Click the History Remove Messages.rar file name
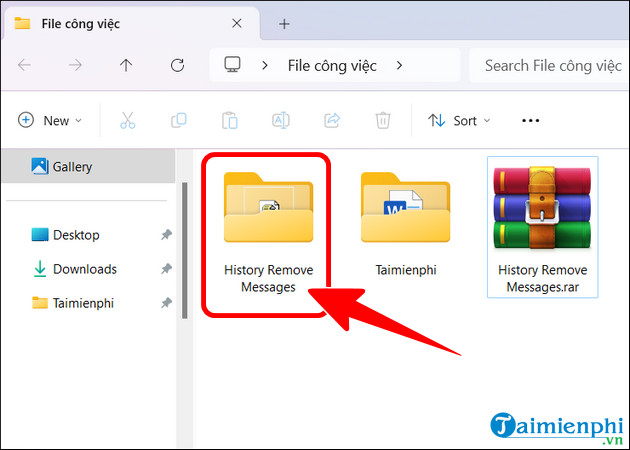 [x=542, y=278]
